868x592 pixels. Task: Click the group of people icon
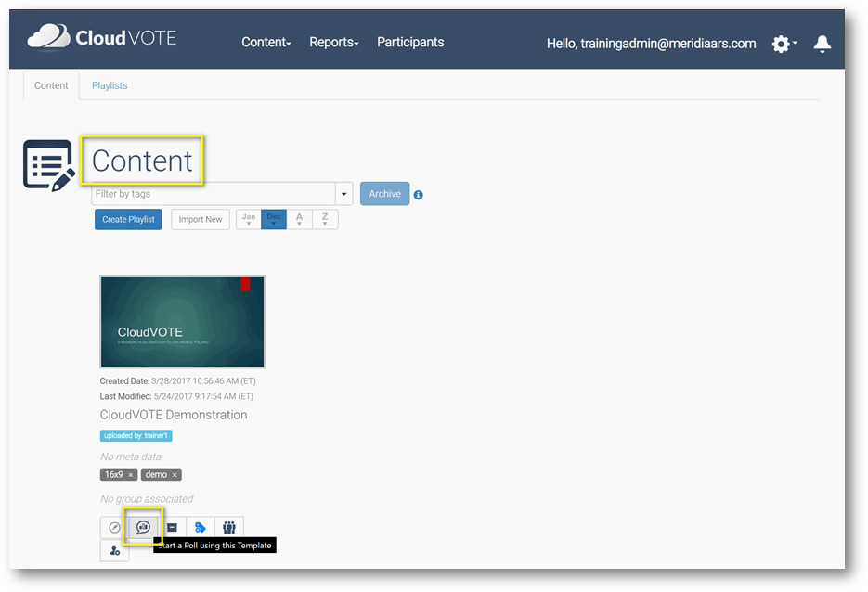pyautogui.click(x=229, y=527)
